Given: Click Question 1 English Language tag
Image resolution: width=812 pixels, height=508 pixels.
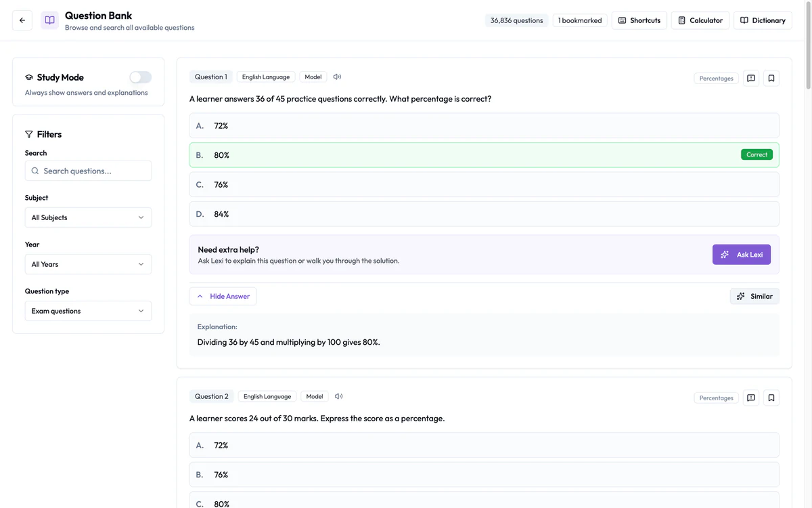Looking at the screenshot, I should point(266,77).
